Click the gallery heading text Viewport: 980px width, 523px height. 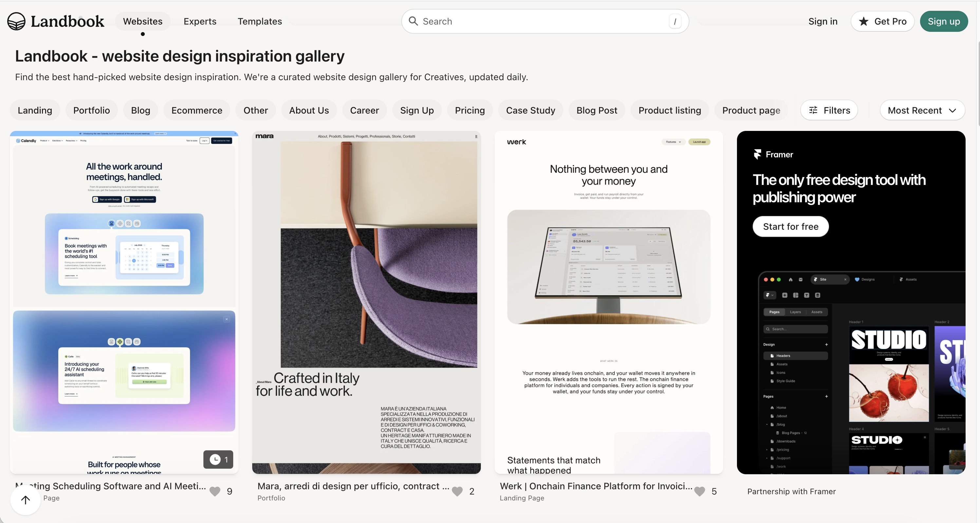click(x=179, y=56)
